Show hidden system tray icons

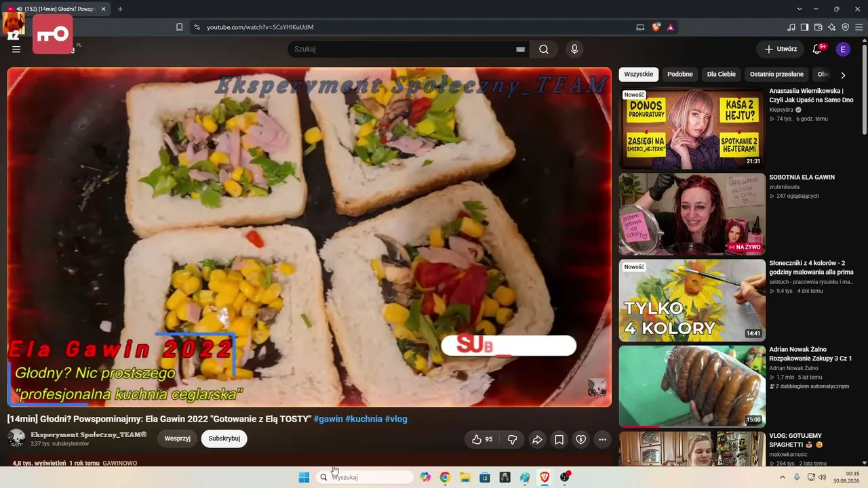click(782, 477)
